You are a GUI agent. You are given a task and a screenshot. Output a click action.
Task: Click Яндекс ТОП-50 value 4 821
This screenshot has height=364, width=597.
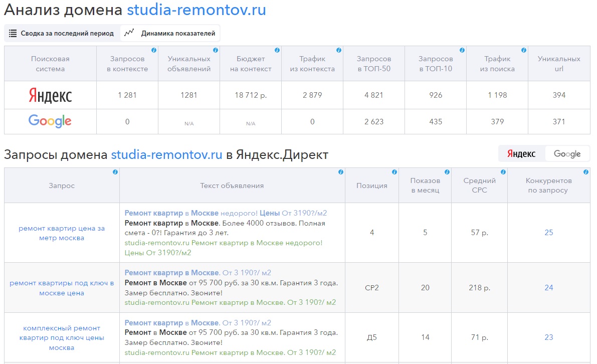pos(374,95)
